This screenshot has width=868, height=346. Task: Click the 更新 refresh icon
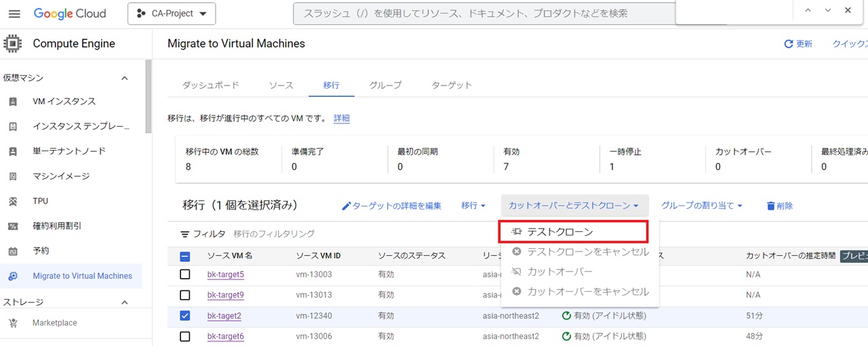[x=789, y=44]
